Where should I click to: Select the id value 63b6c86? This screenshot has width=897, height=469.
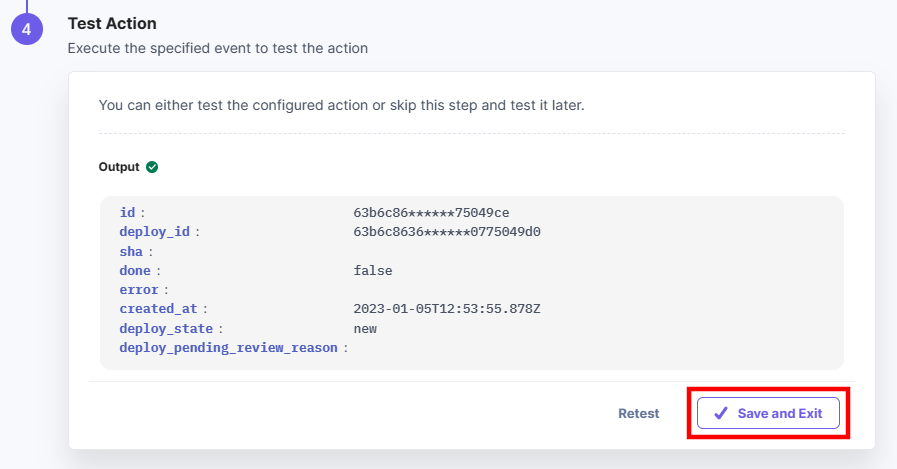click(x=431, y=213)
